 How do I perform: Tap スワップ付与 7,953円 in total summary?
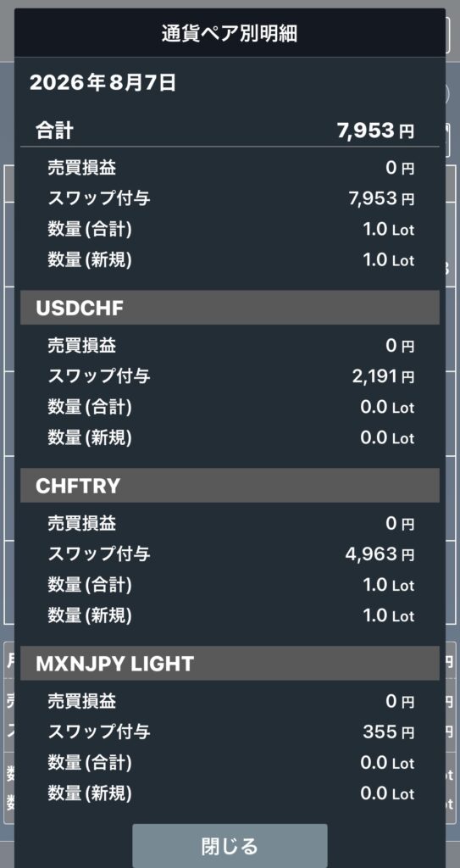(x=230, y=198)
